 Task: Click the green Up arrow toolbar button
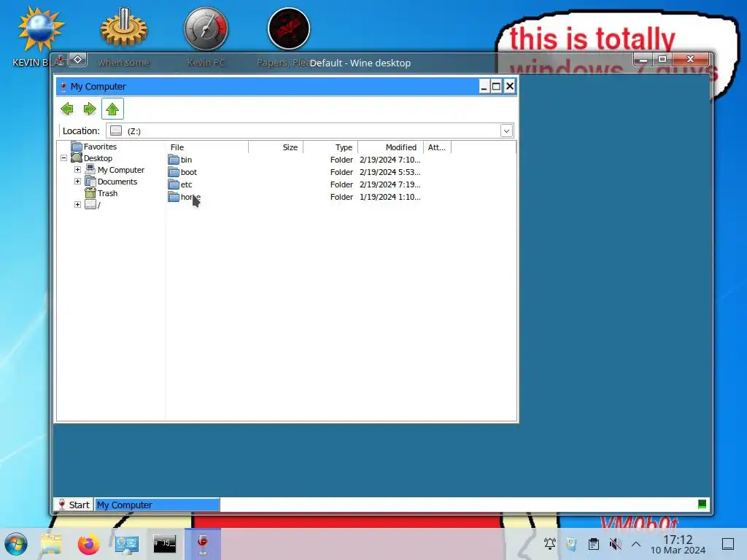coord(112,109)
